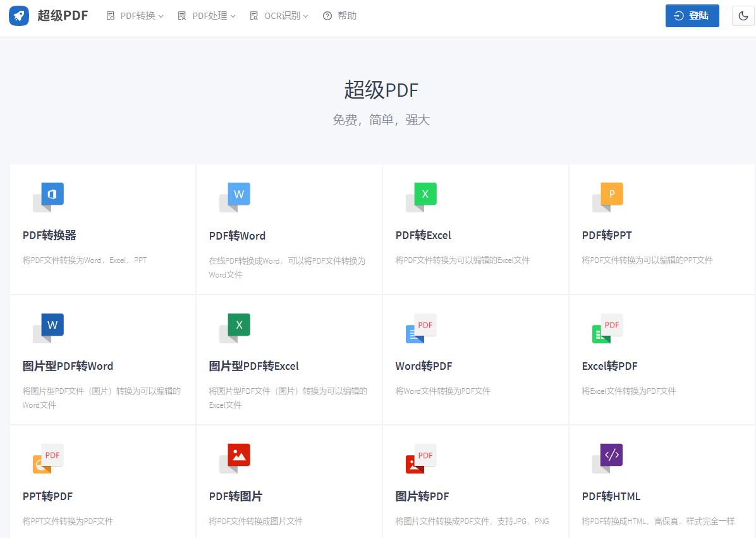Click the purple code icon for PDF转HTML
The image size is (756, 538).
[608, 458]
